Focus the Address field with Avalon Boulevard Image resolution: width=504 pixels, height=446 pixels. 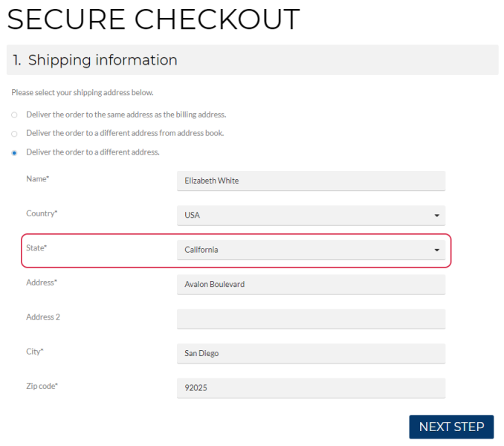tap(311, 284)
